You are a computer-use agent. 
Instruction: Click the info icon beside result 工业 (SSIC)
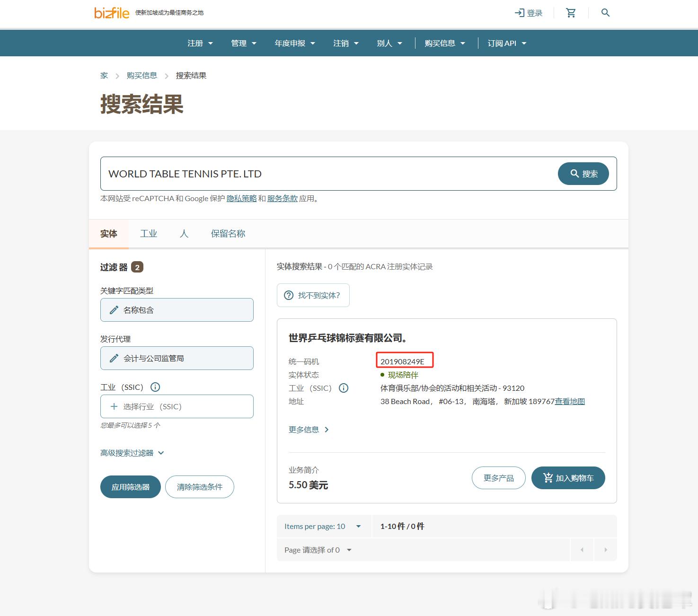click(344, 388)
